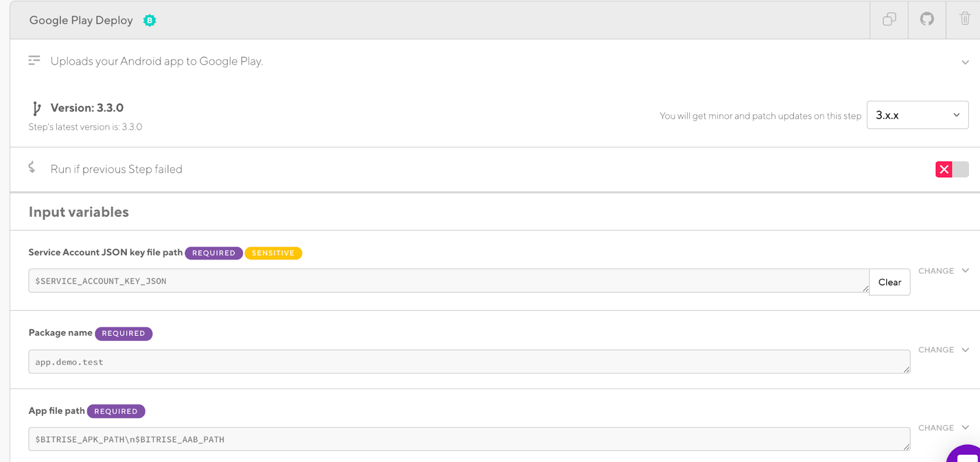Image resolution: width=980 pixels, height=462 pixels.
Task: Click the 'App file path' label
Action: click(57, 411)
